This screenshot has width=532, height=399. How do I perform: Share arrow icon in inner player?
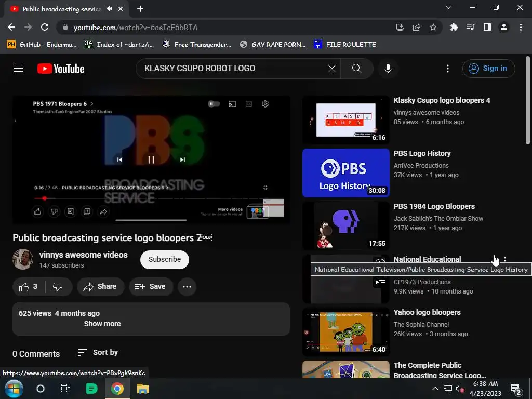pos(103,212)
